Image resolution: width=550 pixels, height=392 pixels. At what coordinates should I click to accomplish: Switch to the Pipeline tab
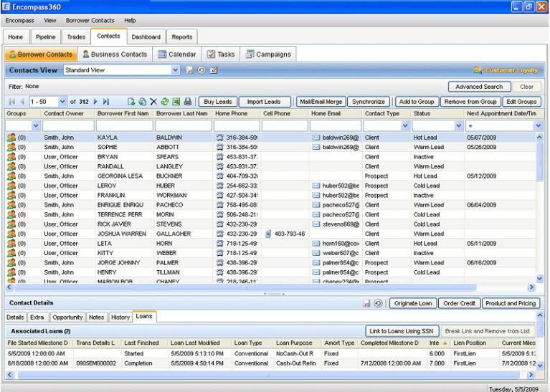(x=46, y=37)
